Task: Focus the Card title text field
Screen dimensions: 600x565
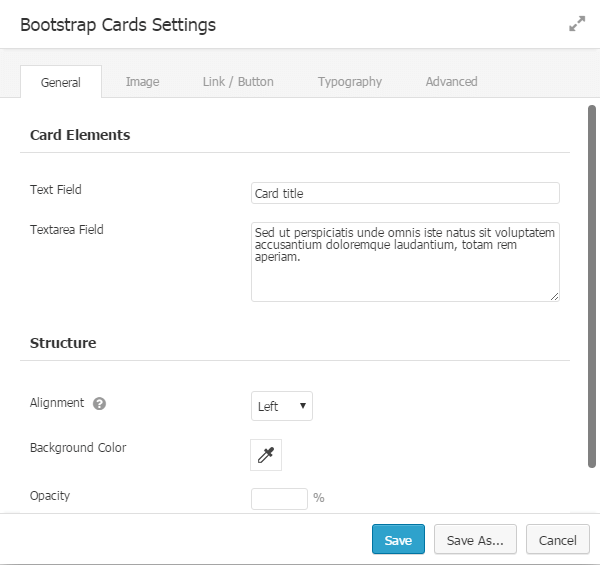Action: [x=405, y=193]
